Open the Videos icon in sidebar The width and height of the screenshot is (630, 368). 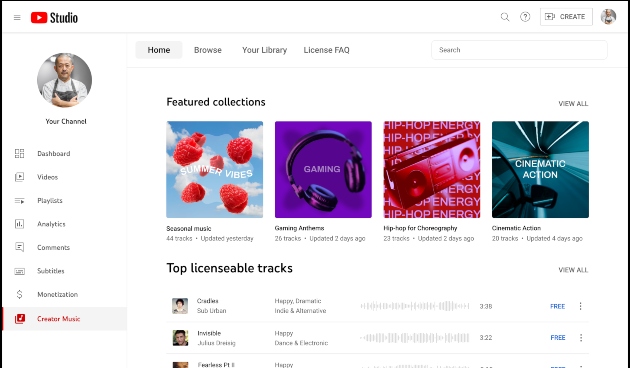click(x=19, y=177)
